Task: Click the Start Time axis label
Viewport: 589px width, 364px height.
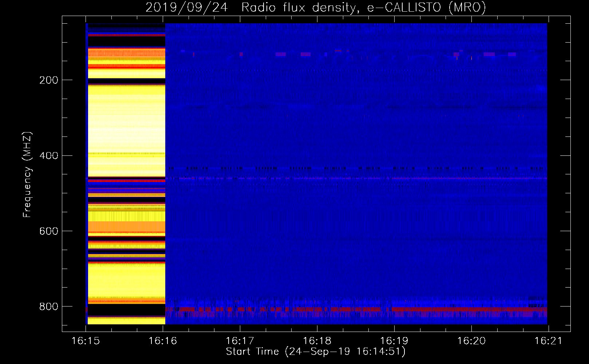Action: pos(316,352)
